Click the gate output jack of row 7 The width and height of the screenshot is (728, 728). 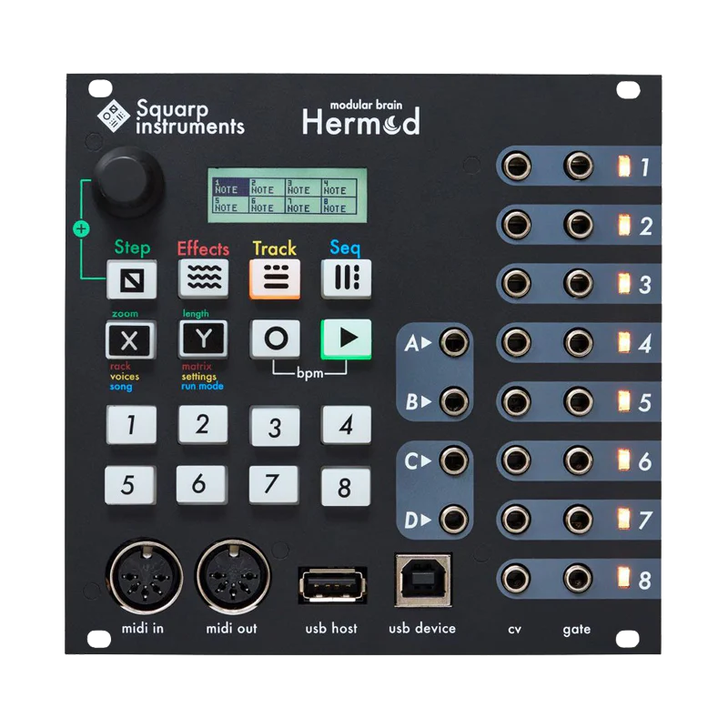(579, 519)
